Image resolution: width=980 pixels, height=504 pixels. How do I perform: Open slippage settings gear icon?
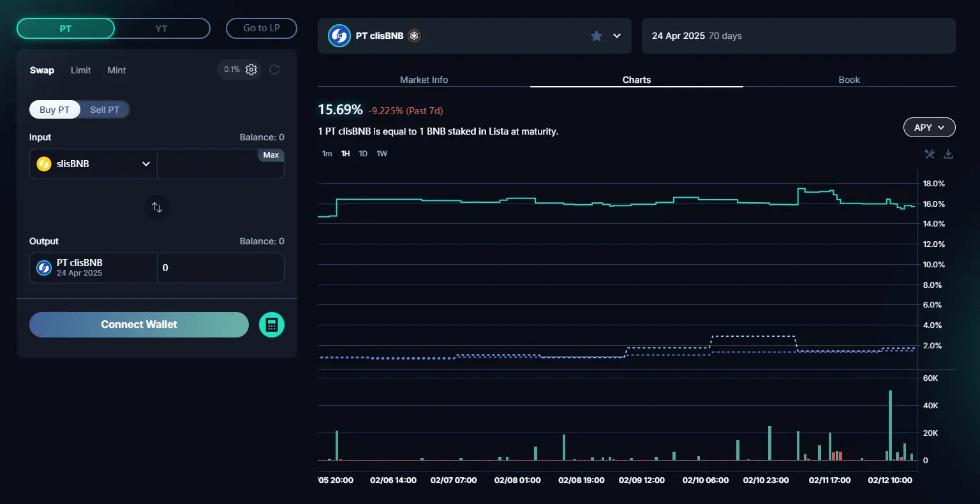(251, 70)
